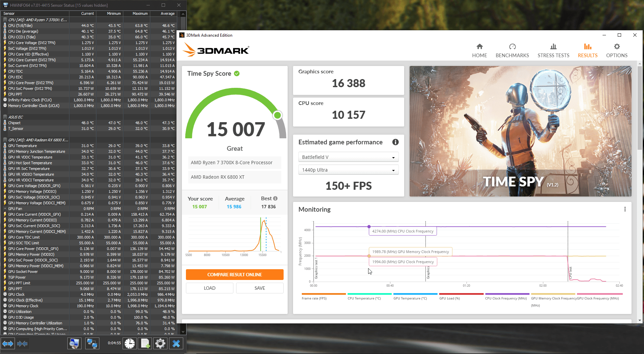Open HWiNFO summary monitor with magnifier icon
Screen dimensions: 644x354
tap(74, 344)
